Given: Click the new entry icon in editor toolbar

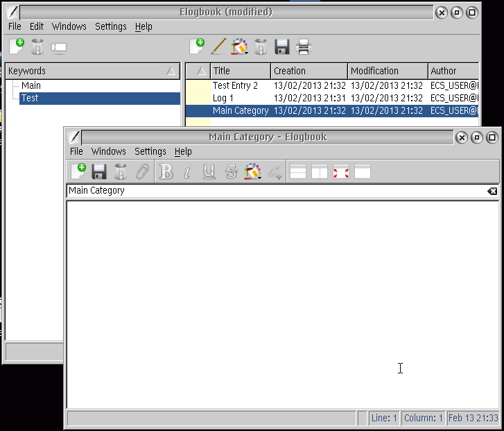Looking at the screenshot, I should coord(78,171).
